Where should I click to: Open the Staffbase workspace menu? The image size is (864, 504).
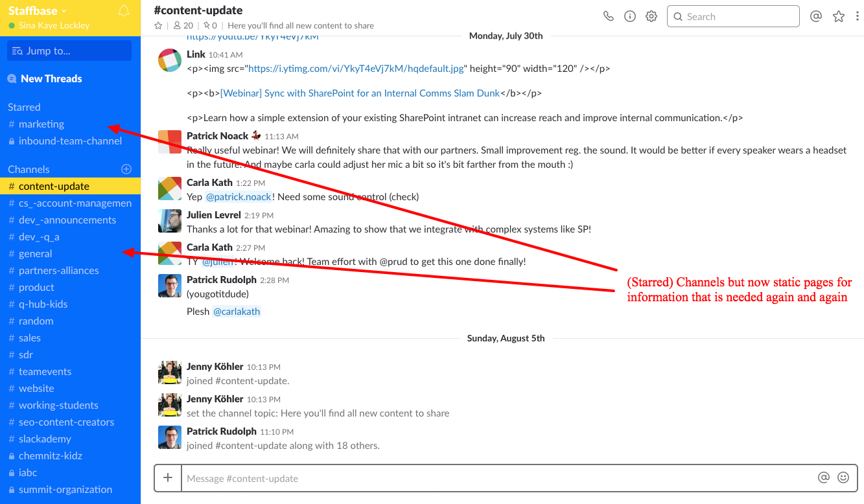pyautogui.click(x=38, y=11)
